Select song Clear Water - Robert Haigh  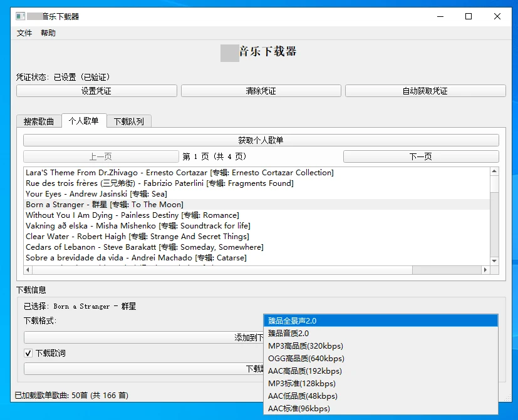point(137,237)
